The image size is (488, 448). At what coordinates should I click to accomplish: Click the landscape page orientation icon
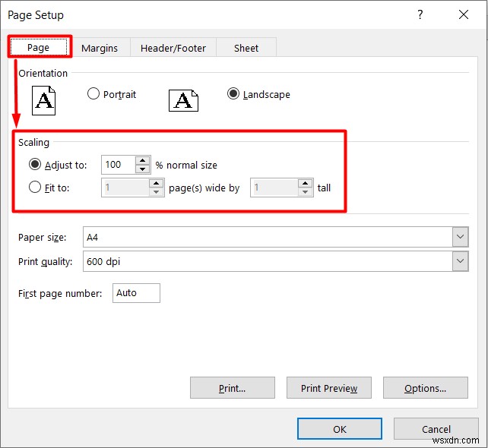pos(183,101)
